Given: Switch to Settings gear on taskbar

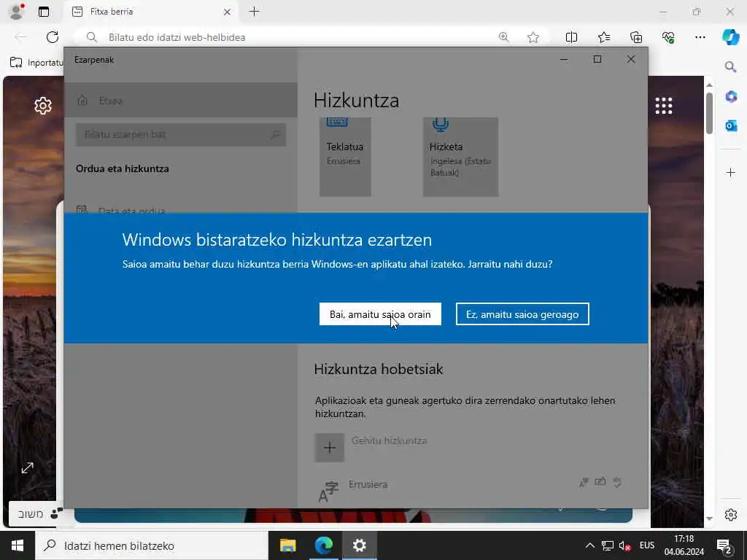Looking at the screenshot, I should coord(359,545).
